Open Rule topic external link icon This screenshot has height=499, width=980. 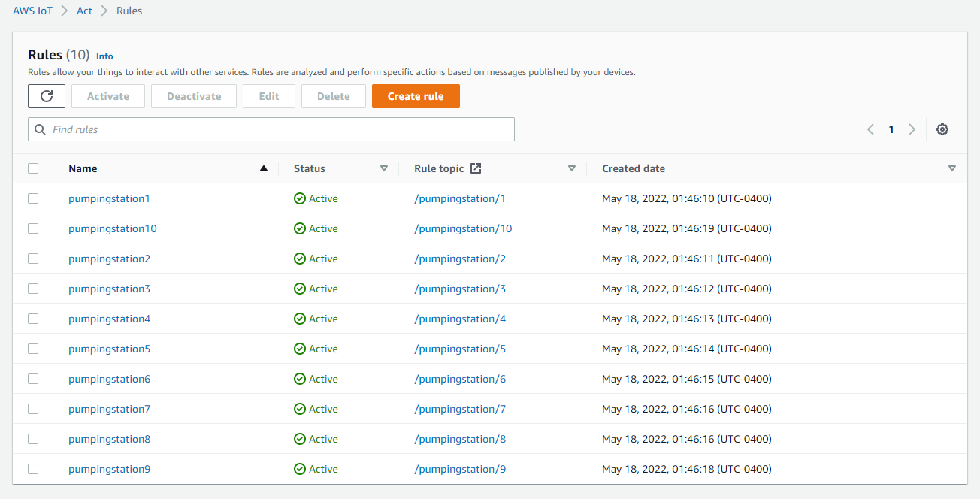(476, 168)
